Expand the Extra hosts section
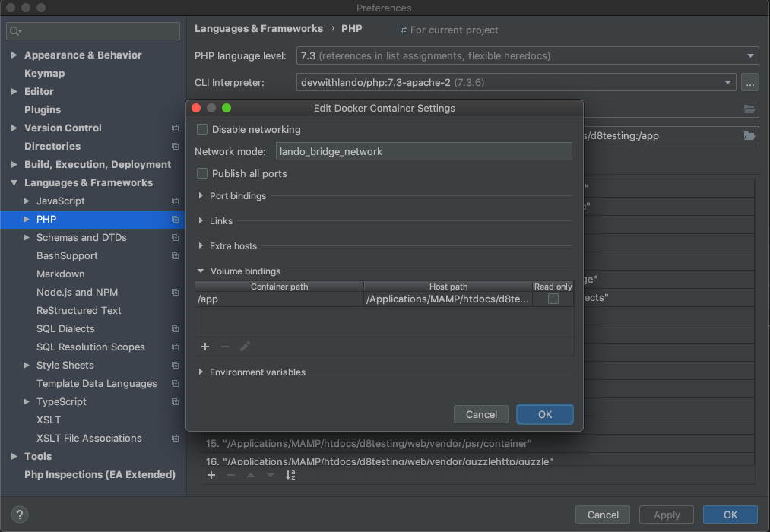770x532 pixels. click(x=201, y=246)
